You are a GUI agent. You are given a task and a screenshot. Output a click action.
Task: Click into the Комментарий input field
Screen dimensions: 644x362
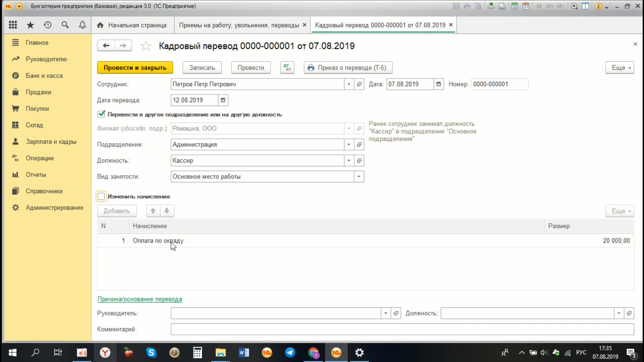[402, 329]
